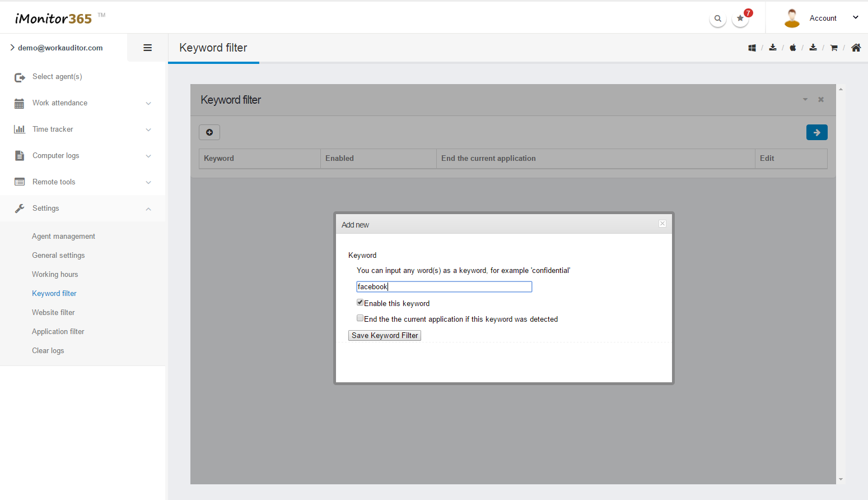
Task: Close the Add new dialog
Action: [662, 224]
